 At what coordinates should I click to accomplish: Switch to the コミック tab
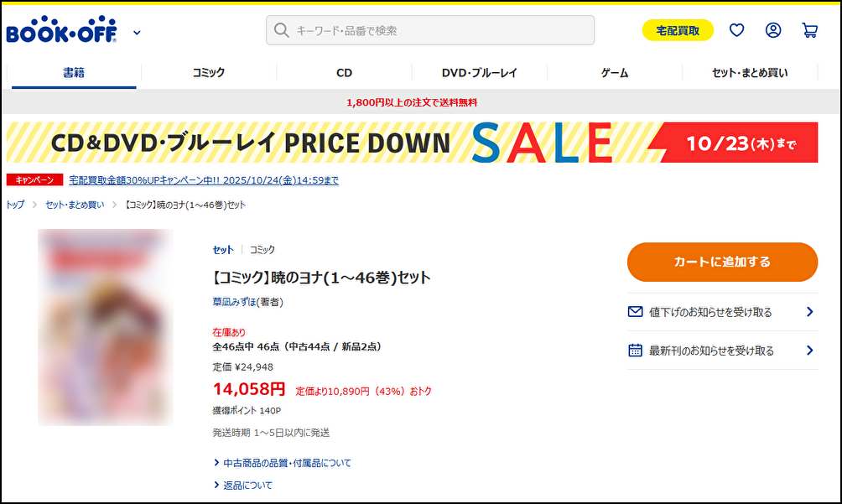209,73
